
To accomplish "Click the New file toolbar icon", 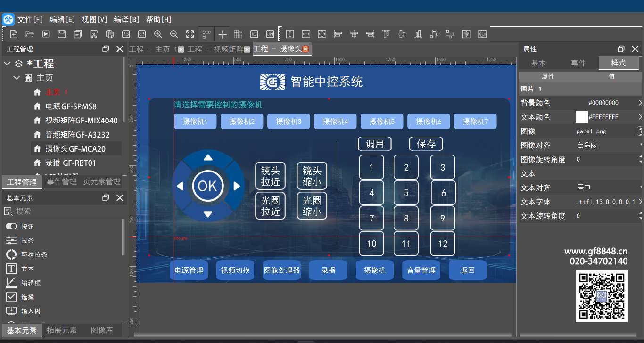I will coord(14,34).
